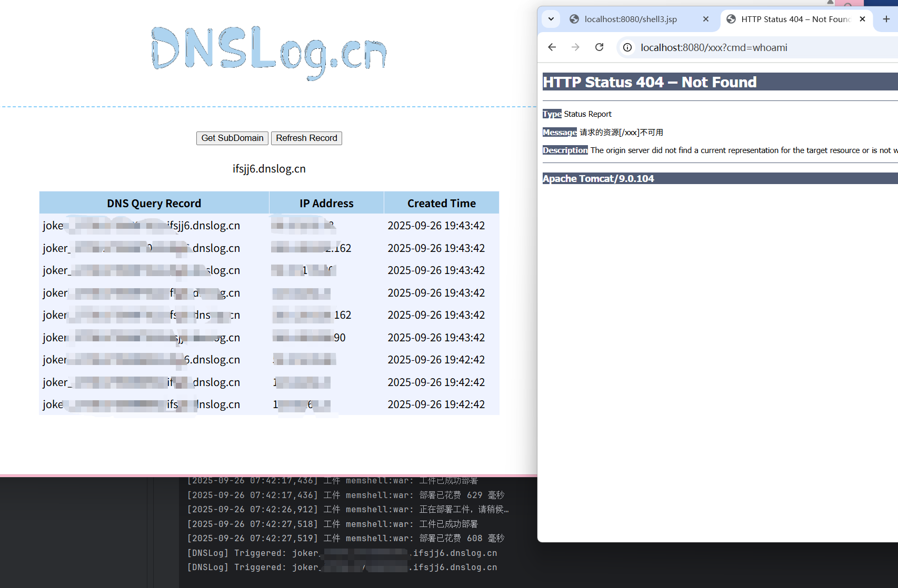Viewport: 898px width, 588px height.
Task: Click the last DNSLog Triggered console line
Action: coord(342,567)
